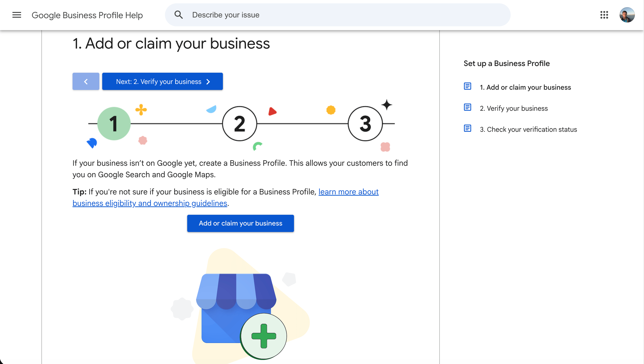Open the hamburger main menu
The width and height of the screenshot is (644, 364).
point(17,15)
